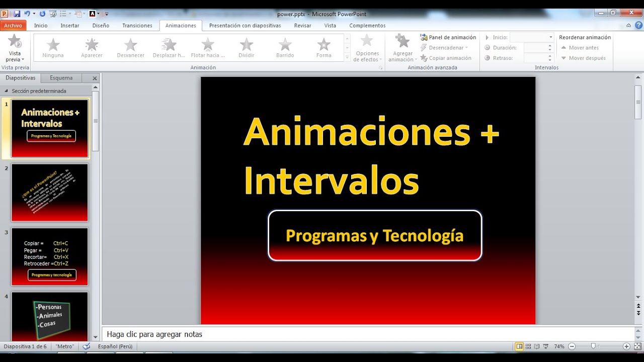644x362 pixels.
Task: Switch to Reading view icon
Action: (537, 346)
